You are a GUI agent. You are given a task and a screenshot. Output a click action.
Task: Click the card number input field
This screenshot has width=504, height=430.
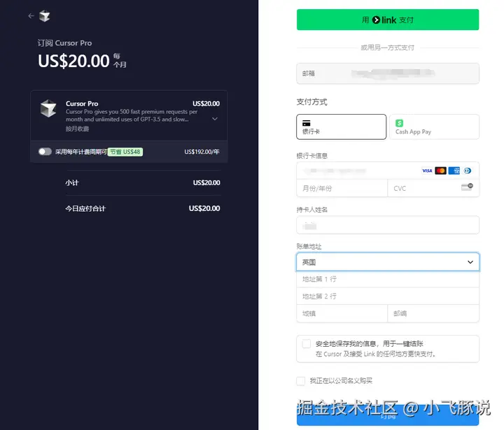coord(388,171)
